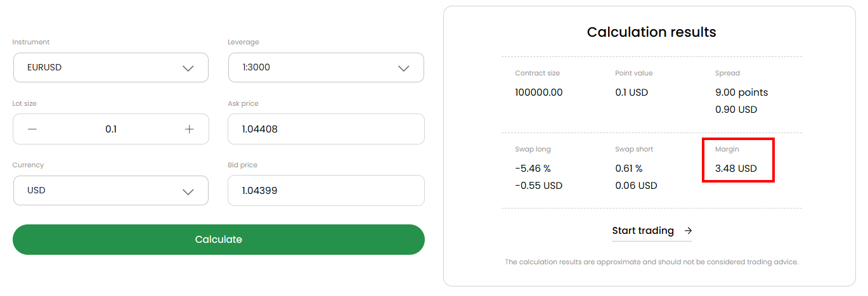The height and width of the screenshot is (296, 868).
Task: Follow the Start trading link
Action: coord(642,231)
